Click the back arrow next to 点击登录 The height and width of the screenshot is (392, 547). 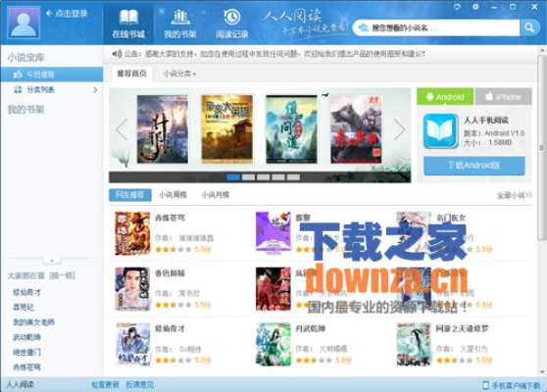pyautogui.click(x=49, y=14)
